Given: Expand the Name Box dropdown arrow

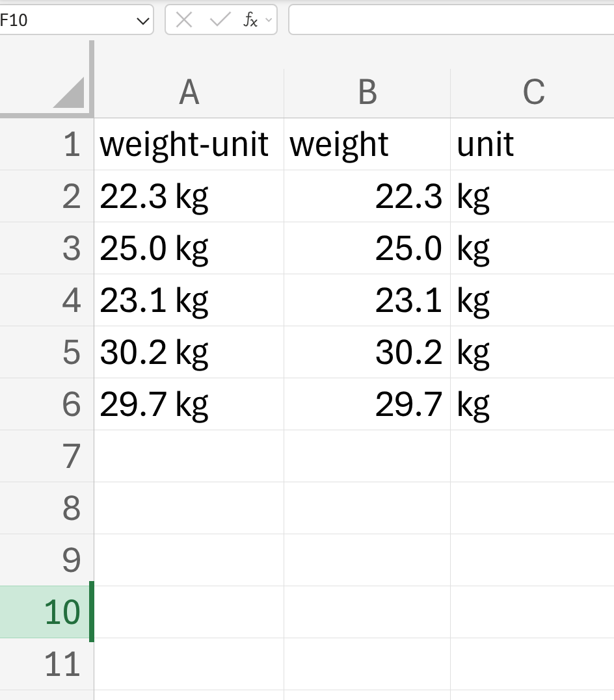Looking at the screenshot, I should click(142, 21).
